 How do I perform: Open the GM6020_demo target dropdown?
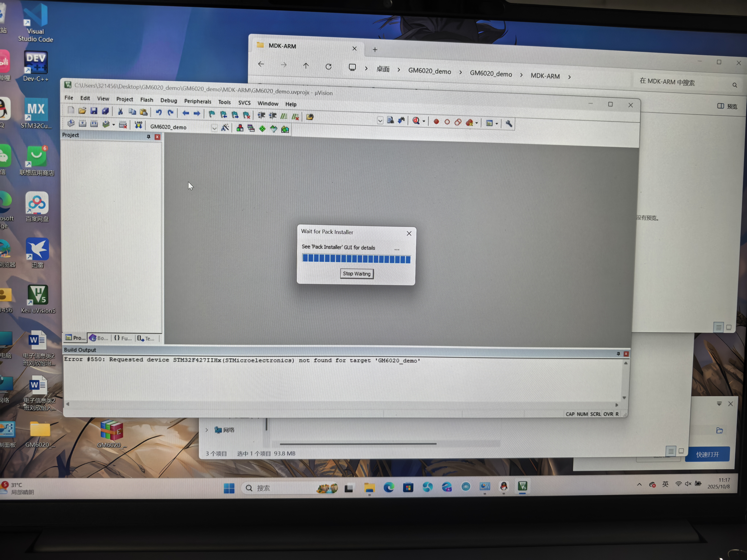214,128
